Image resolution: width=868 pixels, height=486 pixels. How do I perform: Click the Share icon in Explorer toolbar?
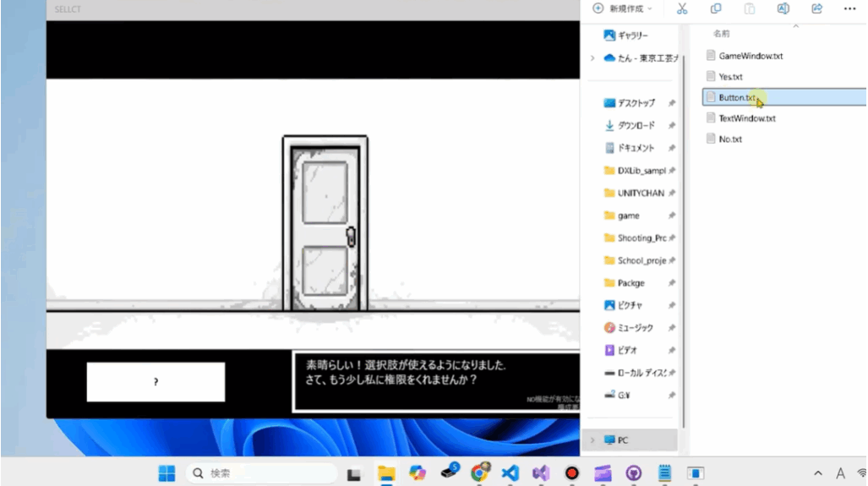816,8
